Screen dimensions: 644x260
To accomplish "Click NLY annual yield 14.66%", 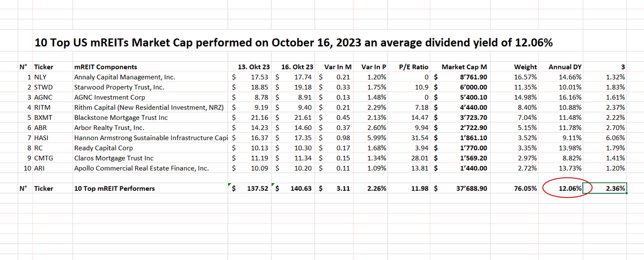I will (570, 77).
